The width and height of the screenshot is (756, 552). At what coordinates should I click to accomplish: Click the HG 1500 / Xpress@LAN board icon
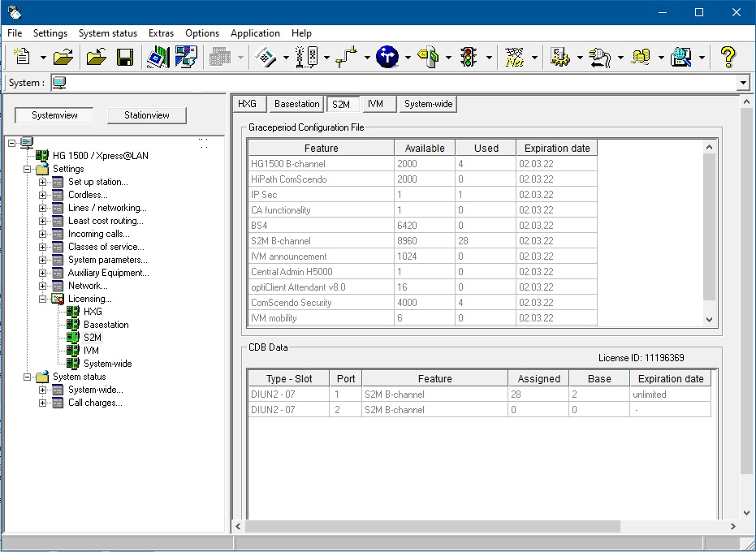pyautogui.click(x=42, y=156)
